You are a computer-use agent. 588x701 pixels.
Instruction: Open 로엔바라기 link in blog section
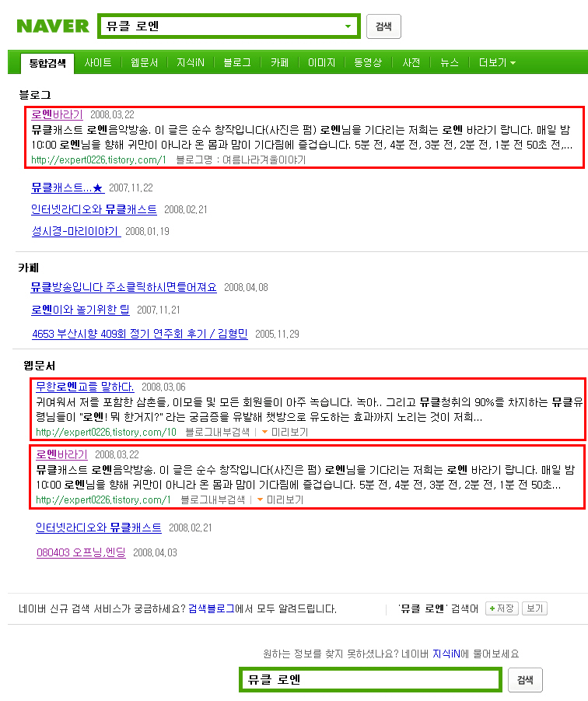point(57,114)
